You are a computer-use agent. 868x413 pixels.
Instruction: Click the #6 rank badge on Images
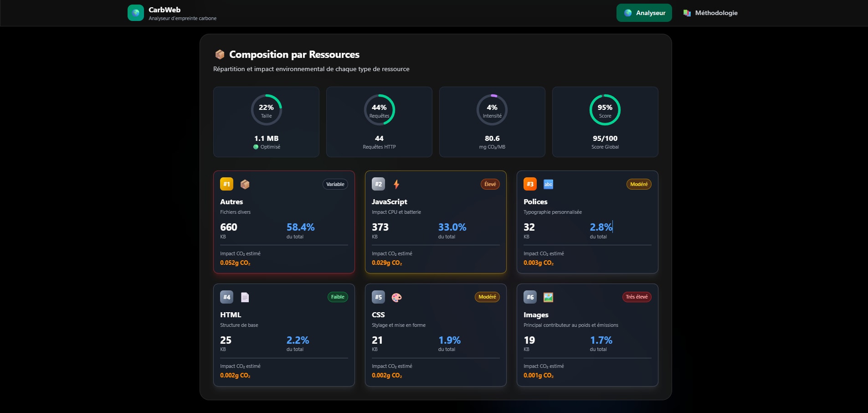tap(530, 297)
